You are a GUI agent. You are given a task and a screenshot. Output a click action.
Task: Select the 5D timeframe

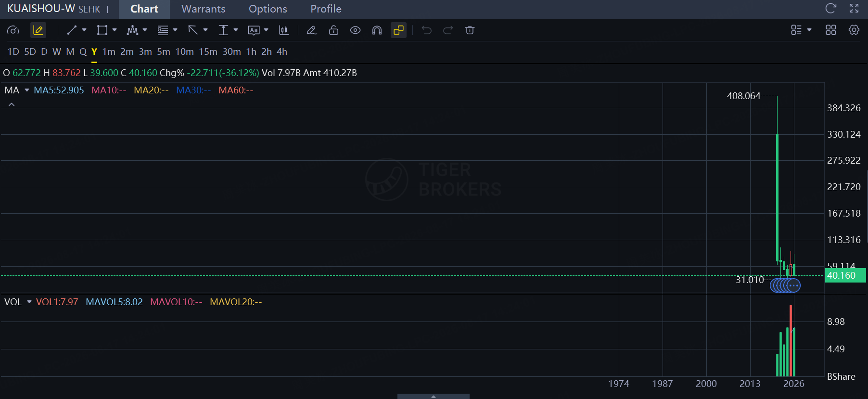(30, 51)
